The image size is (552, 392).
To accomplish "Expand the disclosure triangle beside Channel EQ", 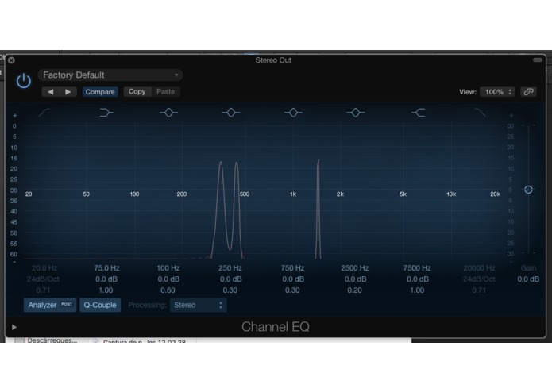I will 14,327.
